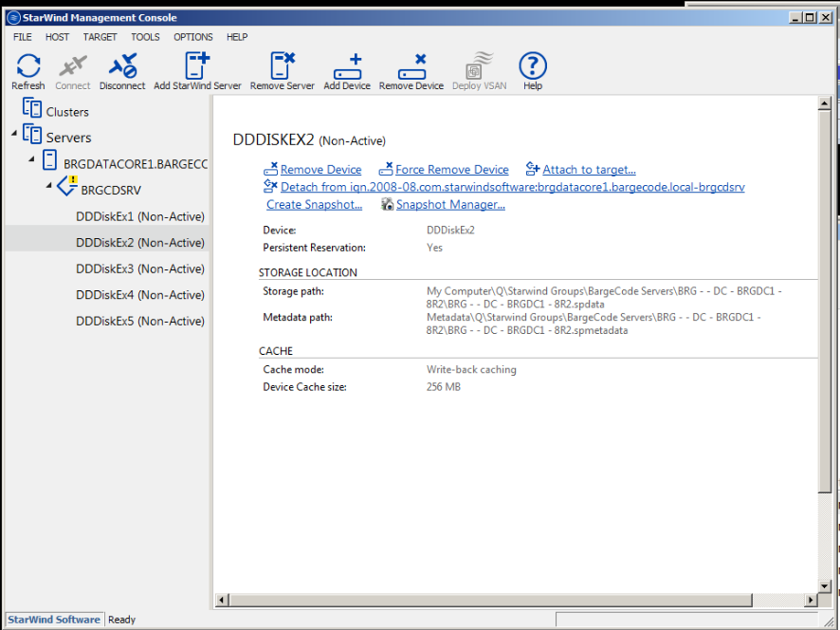Click the horizontal scrollbar thumb
840x630 pixels.
491,600
